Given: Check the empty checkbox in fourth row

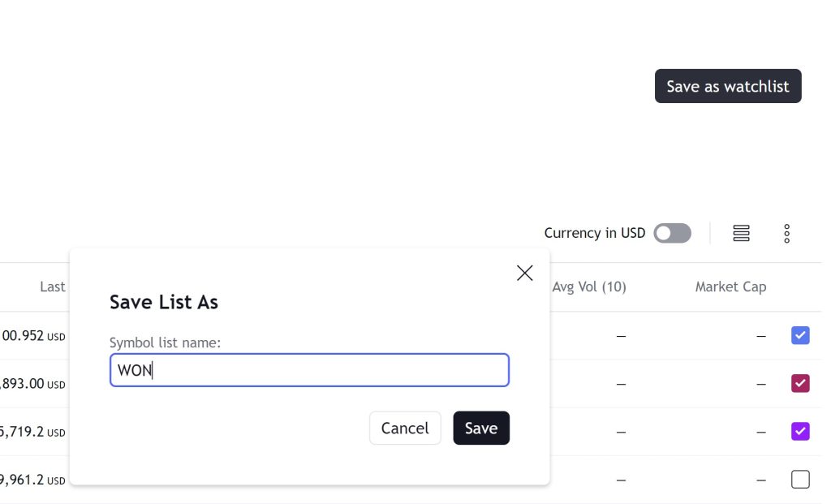Looking at the screenshot, I should point(800,480).
